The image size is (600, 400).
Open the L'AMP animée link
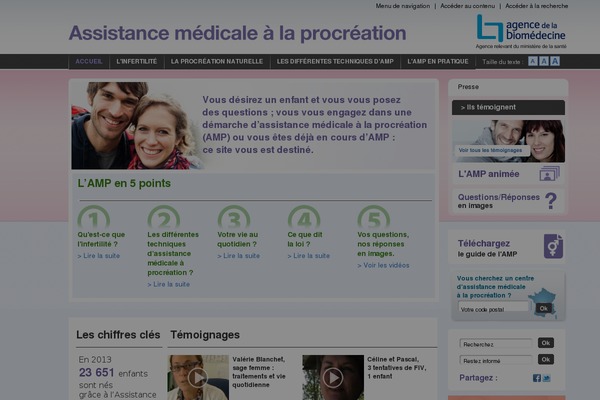(489, 174)
